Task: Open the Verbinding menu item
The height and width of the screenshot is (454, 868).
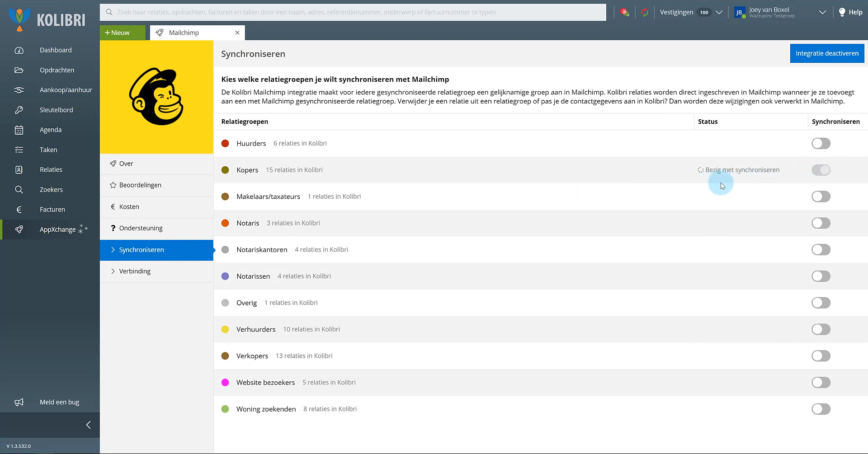Action: [x=156, y=271]
